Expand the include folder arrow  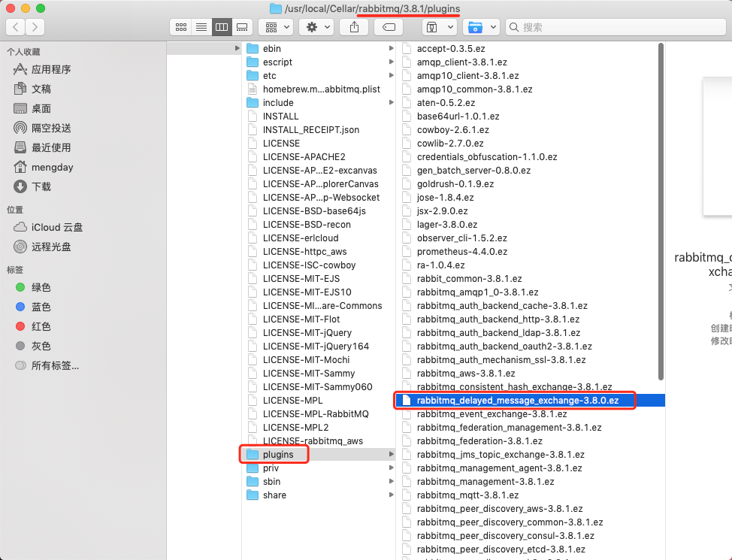tap(391, 102)
